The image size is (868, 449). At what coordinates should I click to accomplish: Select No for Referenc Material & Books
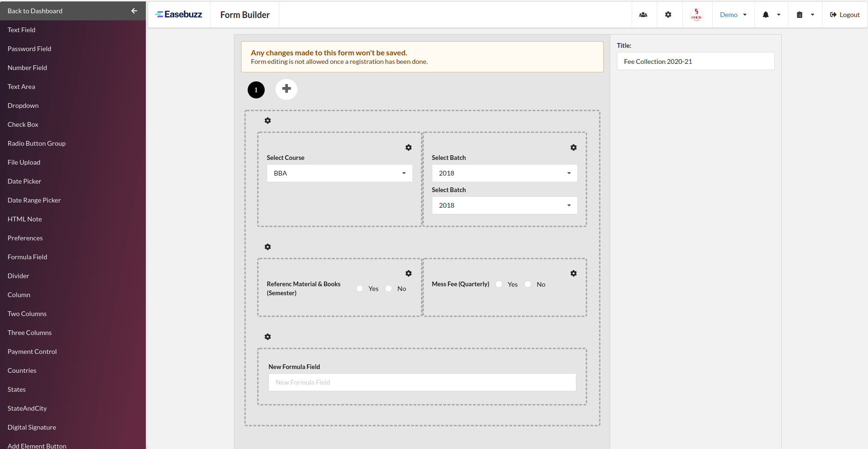pyautogui.click(x=389, y=289)
